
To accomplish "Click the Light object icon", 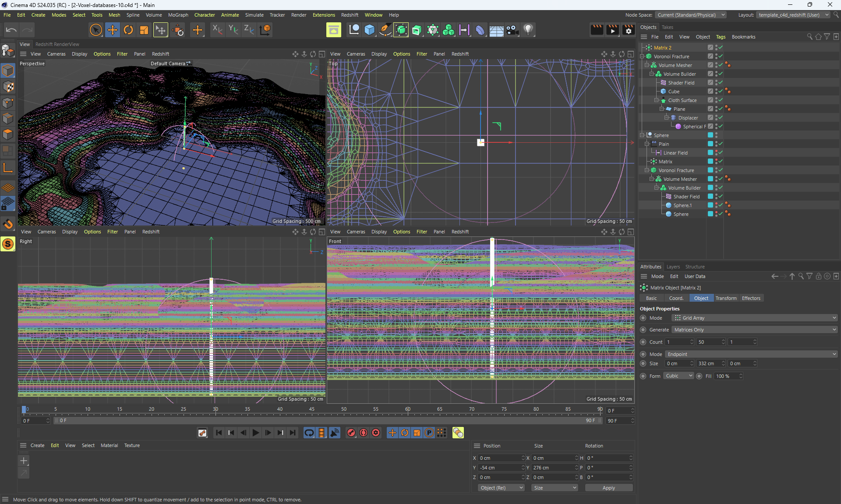I will (528, 30).
